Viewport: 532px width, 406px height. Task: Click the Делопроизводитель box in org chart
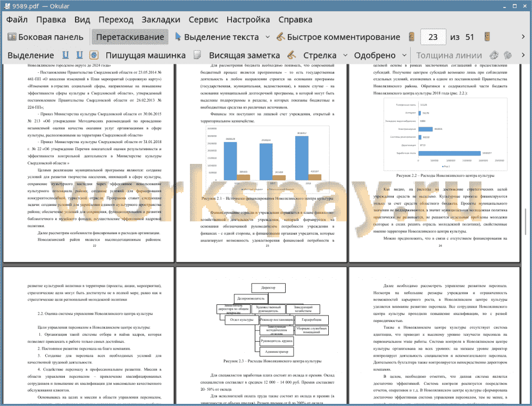pos(251,299)
